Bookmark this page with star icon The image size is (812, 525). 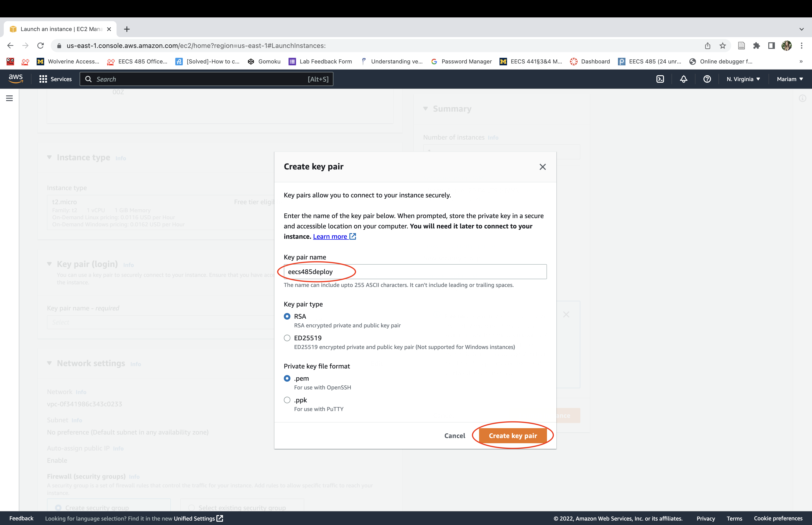coord(723,46)
